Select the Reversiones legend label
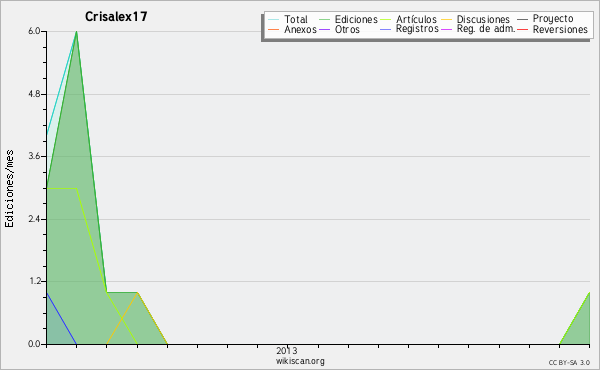Image resolution: width=600 pixels, height=370 pixels. tap(560, 29)
